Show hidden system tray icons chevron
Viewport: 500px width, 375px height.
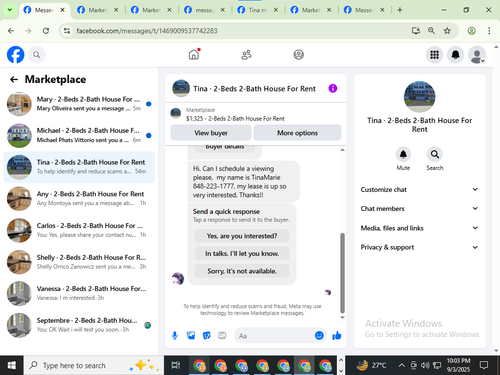point(402,365)
